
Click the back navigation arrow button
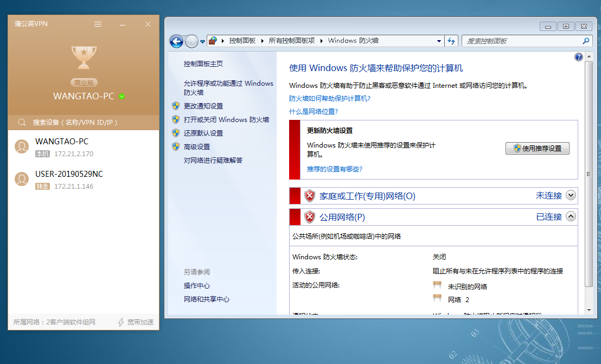[x=176, y=41]
